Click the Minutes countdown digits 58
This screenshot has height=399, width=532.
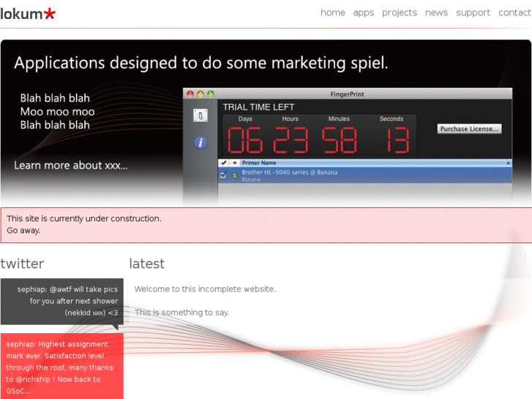[339, 140]
